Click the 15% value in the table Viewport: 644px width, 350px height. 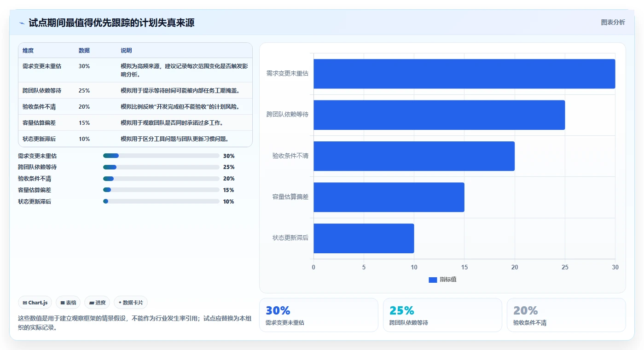(x=84, y=123)
